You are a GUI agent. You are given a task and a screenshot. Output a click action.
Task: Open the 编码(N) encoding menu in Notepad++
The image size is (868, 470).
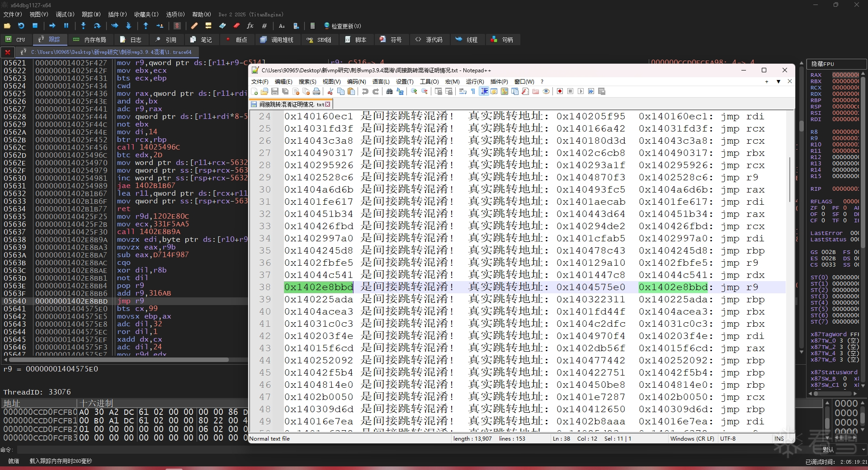click(x=356, y=82)
